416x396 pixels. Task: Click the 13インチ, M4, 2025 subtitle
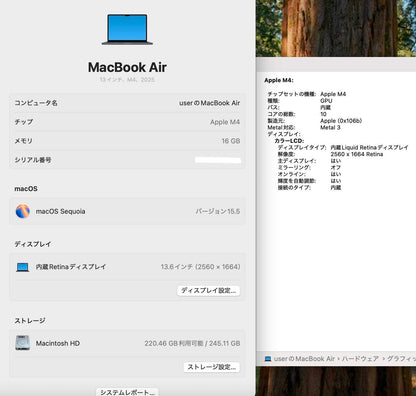pos(127,80)
